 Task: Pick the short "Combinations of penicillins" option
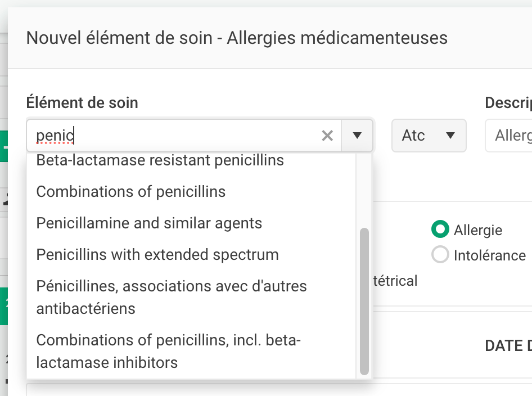pos(130,192)
